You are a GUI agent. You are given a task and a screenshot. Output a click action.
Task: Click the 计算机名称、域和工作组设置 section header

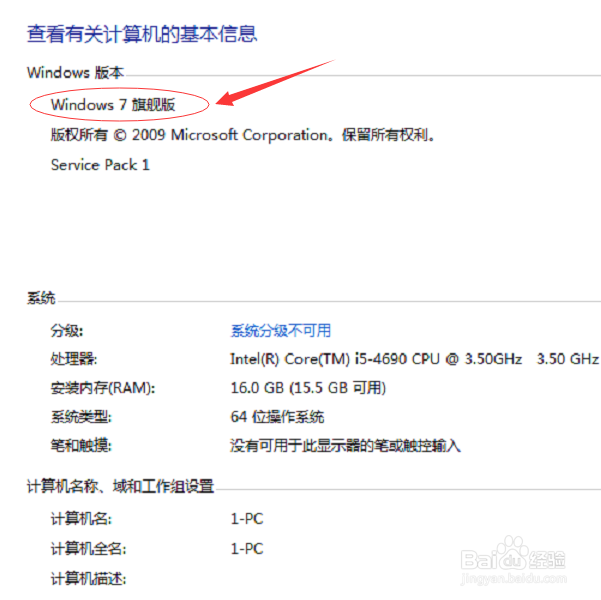[x=120, y=486]
